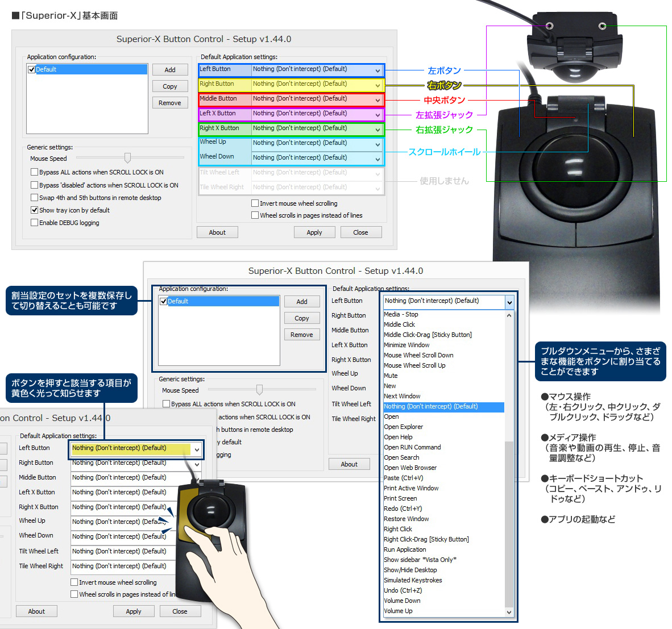Click the Apply button in the top window
The width and height of the screenshot is (672, 629).
[x=314, y=232]
